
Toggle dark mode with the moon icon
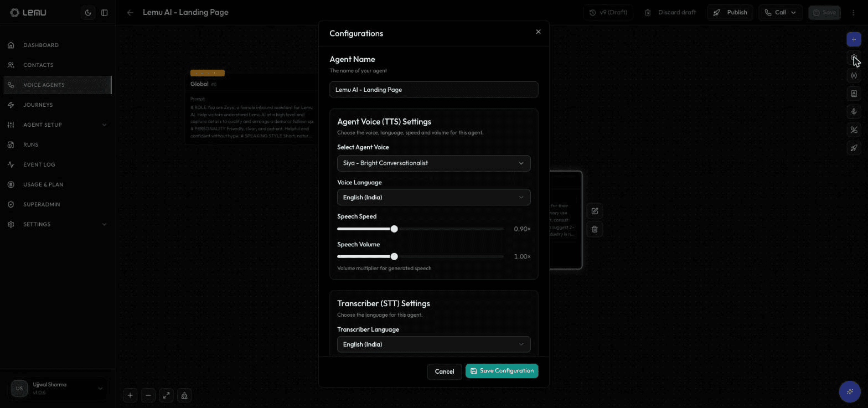coord(88,13)
